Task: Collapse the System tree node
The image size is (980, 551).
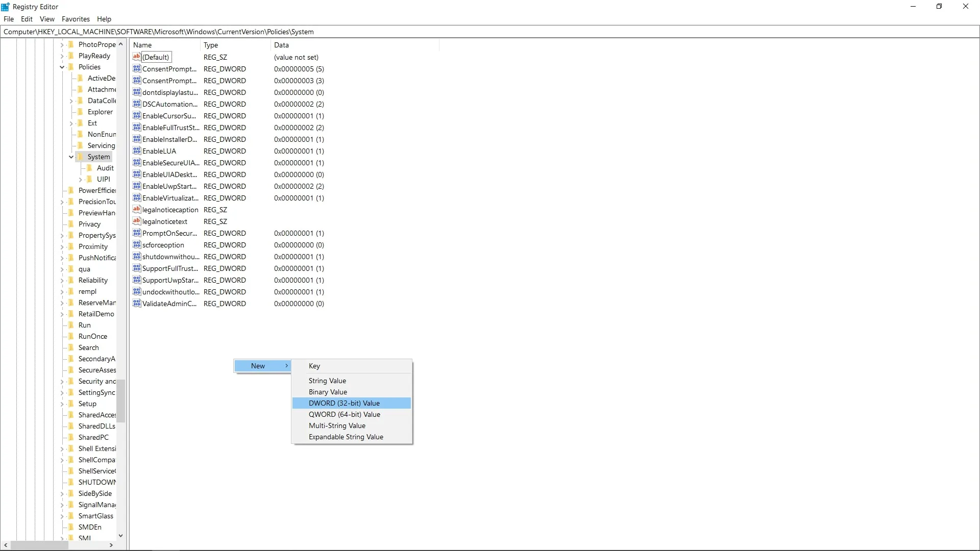Action: point(71,157)
